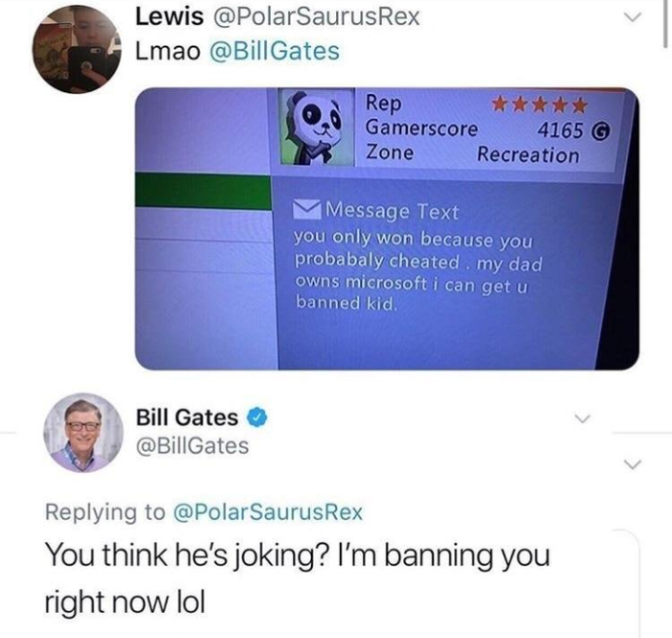
Task: Open the @PolarSaurusRex link after Replying to
Action: click(268, 511)
